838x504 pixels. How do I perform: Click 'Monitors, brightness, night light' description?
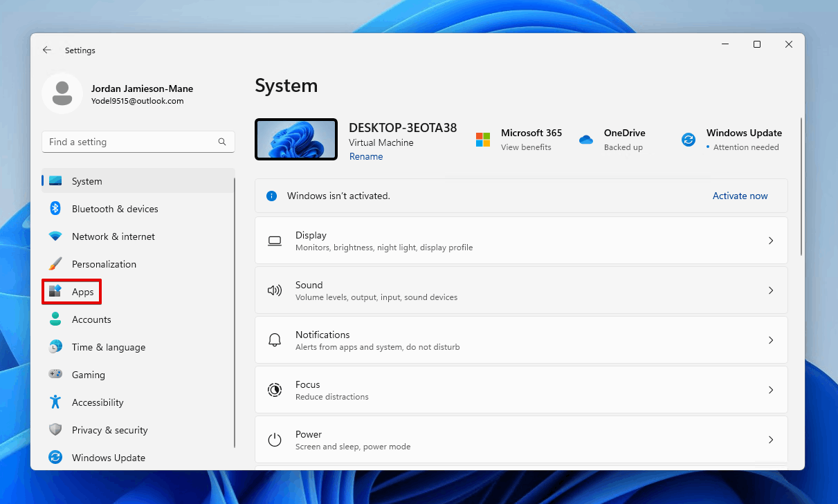click(x=384, y=248)
